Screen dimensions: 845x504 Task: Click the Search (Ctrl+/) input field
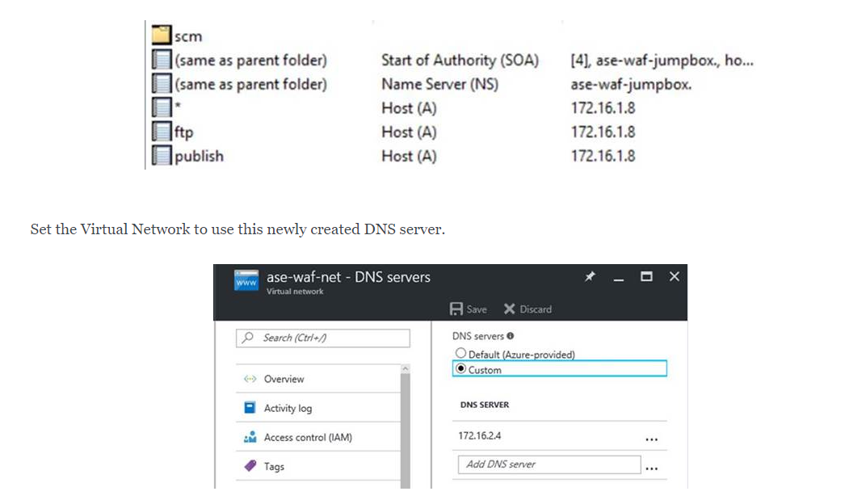click(x=323, y=338)
